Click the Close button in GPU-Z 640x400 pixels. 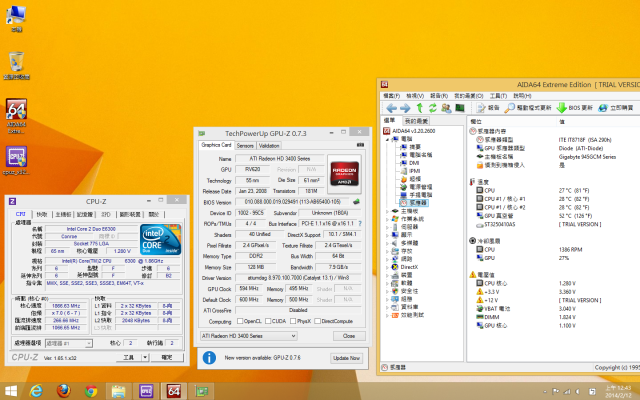click(349, 336)
